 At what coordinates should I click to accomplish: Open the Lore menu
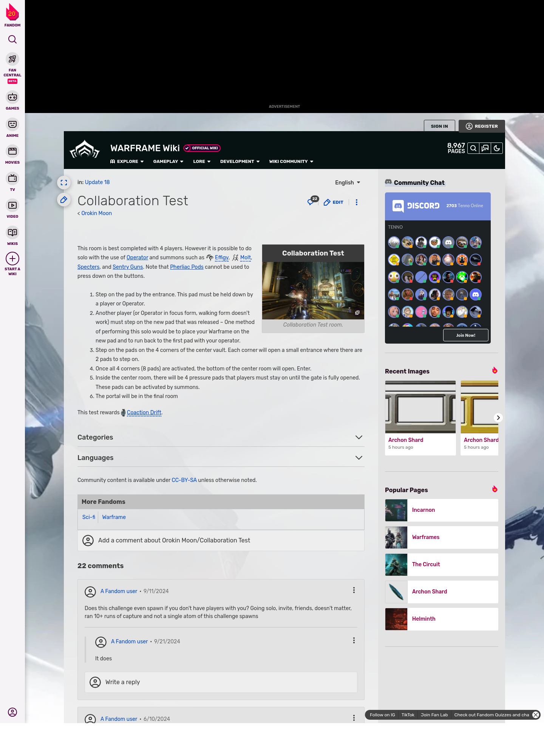click(x=202, y=161)
